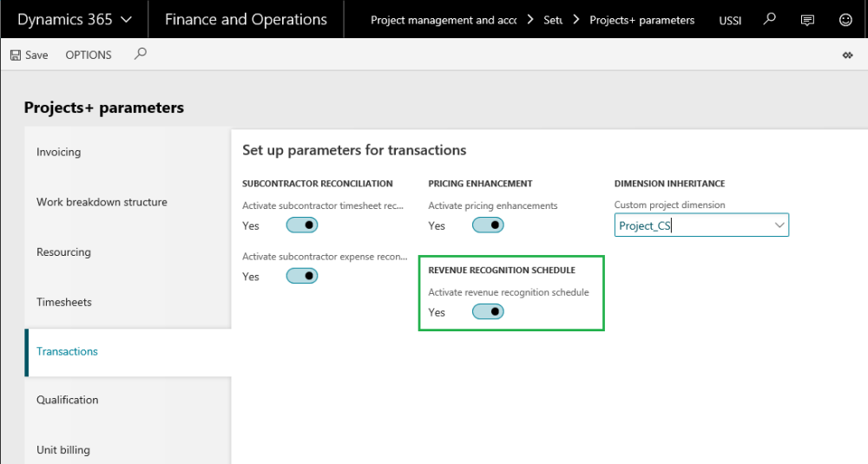This screenshot has width=868, height=464.
Task: Switch to Work breakdown structure tab
Action: pos(102,202)
